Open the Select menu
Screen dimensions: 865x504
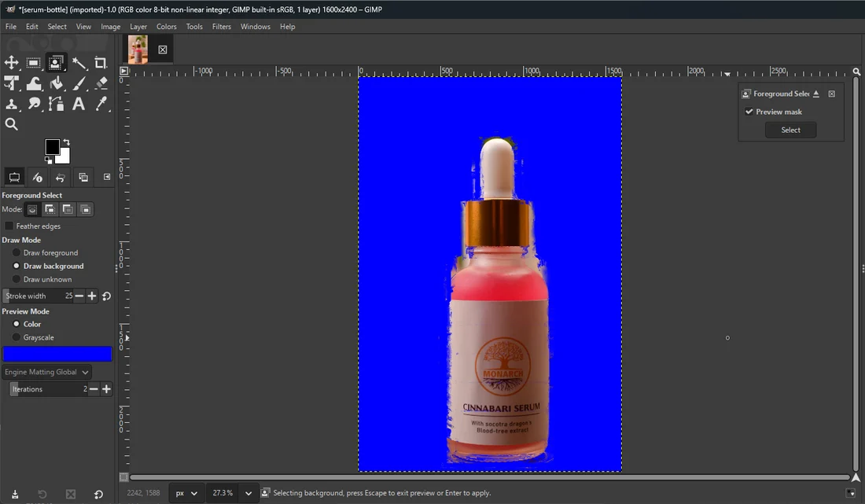pyautogui.click(x=57, y=27)
